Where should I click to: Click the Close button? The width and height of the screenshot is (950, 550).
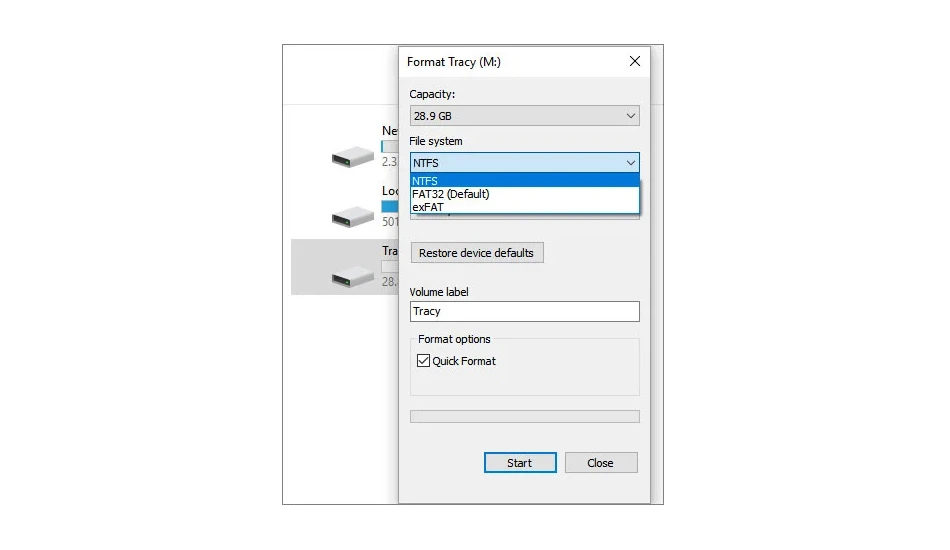coord(600,463)
